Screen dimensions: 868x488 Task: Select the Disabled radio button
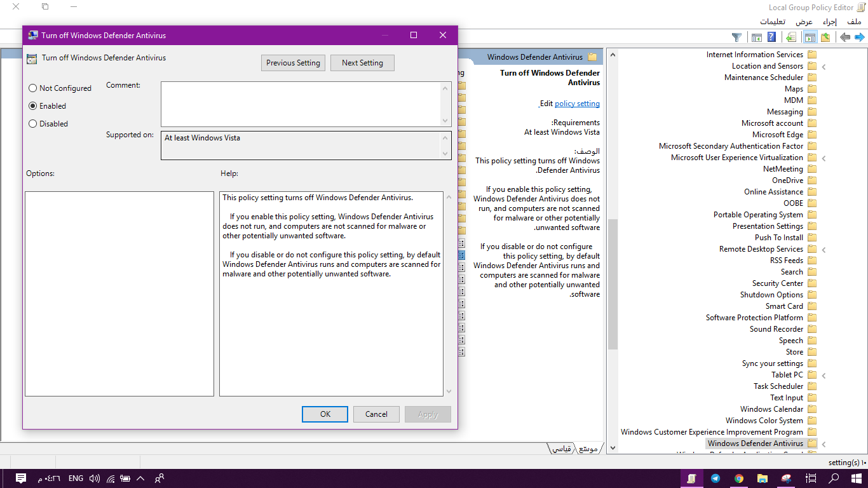[x=33, y=124]
